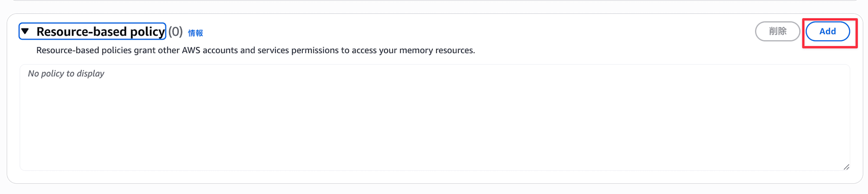Click the Resource-based policy heading text
Image resolution: width=868 pixels, height=194 pixels.
pyautogui.click(x=100, y=32)
